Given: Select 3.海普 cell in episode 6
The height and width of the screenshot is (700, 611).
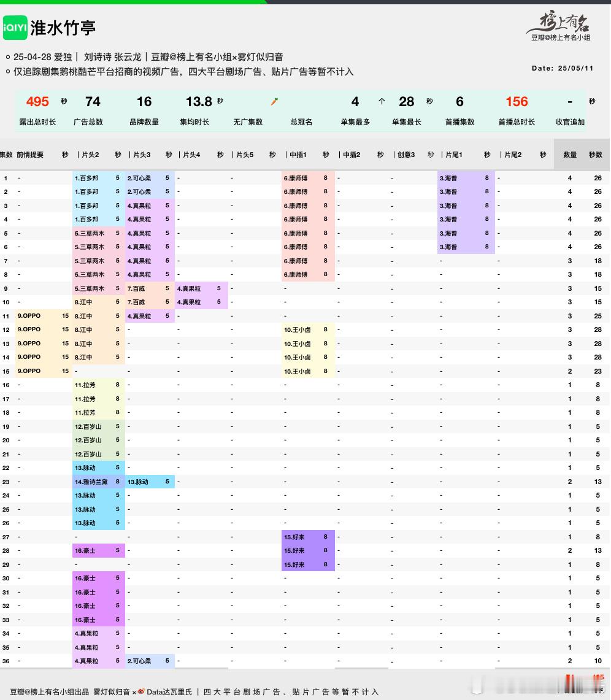Looking at the screenshot, I should coord(466,247).
